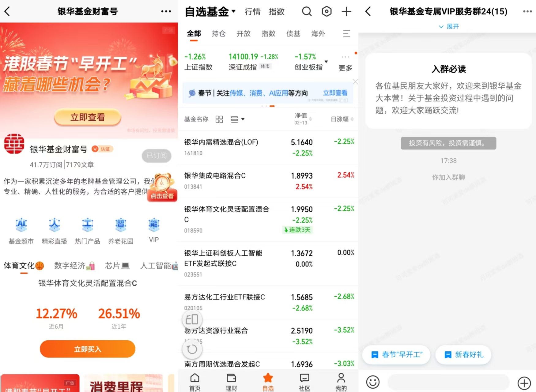Click the 立即买入 button
Image resolution: width=536 pixels, height=392 pixels.
click(x=88, y=349)
